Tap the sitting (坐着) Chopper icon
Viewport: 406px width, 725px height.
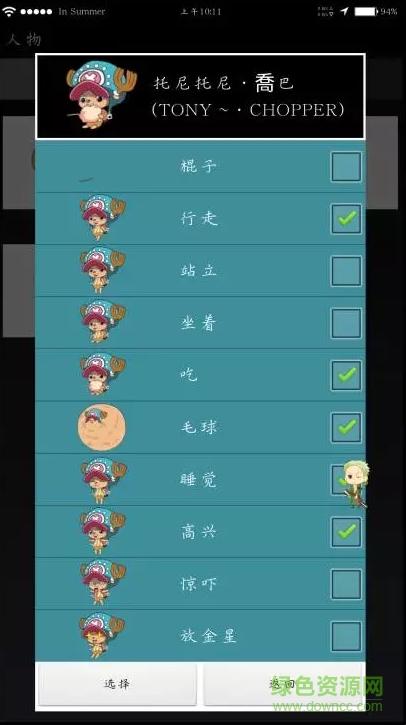[x=102, y=322]
